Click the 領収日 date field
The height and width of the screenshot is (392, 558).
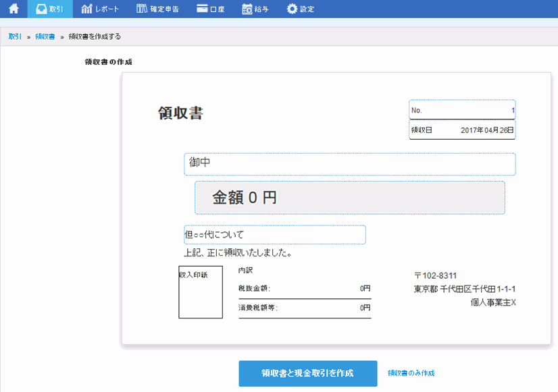462,130
